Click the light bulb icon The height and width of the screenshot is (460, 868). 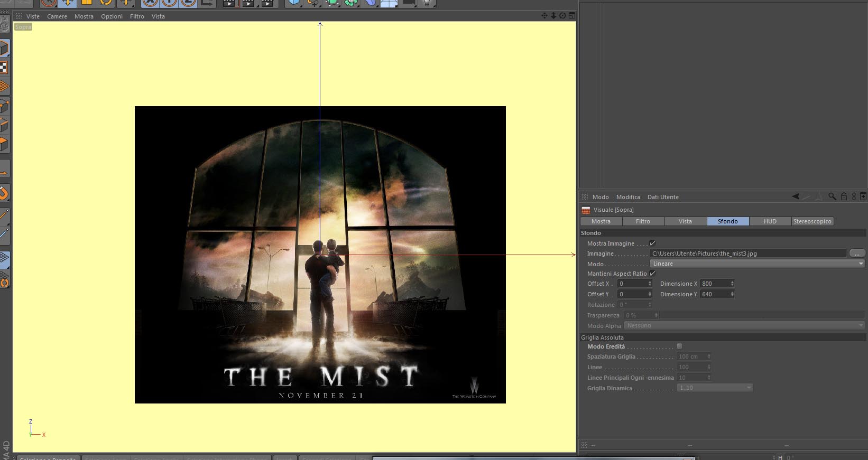click(x=427, y=3)
